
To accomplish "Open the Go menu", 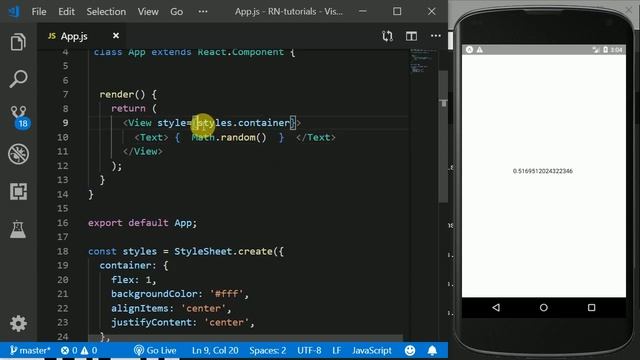I will pyautogui.click(x=176, y=11).
